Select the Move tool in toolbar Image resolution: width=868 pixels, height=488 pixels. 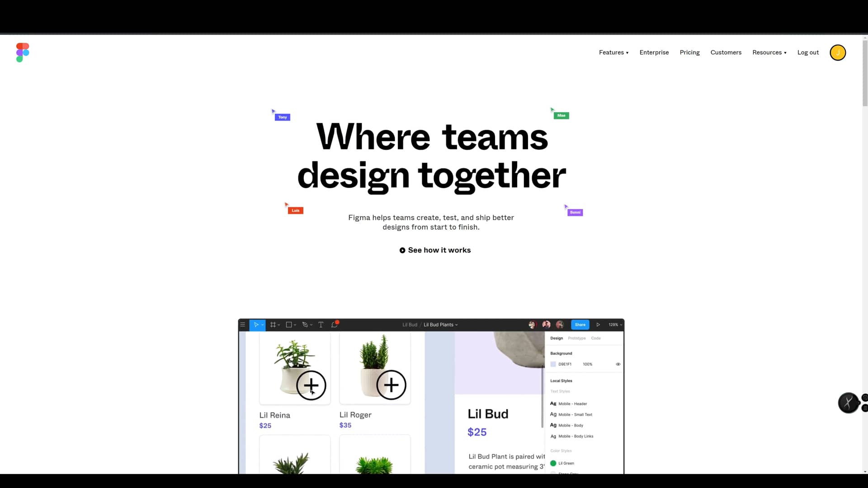[x=256, y=324]
